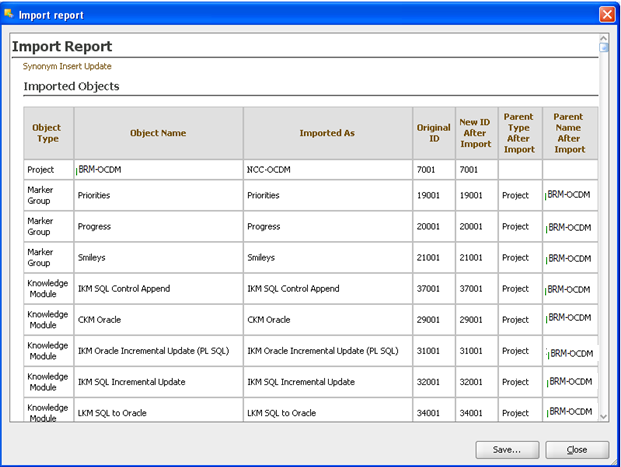This screenshot has height=467, width=621.
Task: Click the Import report title bar icon
Action: [x=9, y=14]
